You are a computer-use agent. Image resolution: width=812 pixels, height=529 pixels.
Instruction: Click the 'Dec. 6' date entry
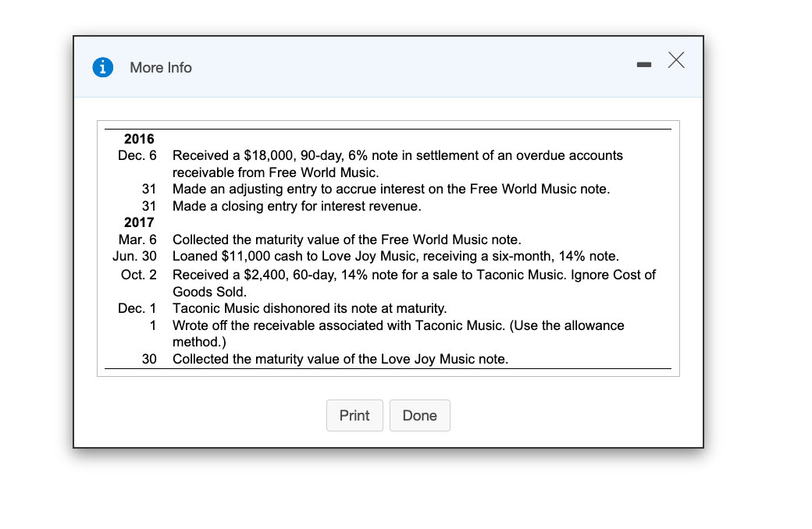point(137,155)
